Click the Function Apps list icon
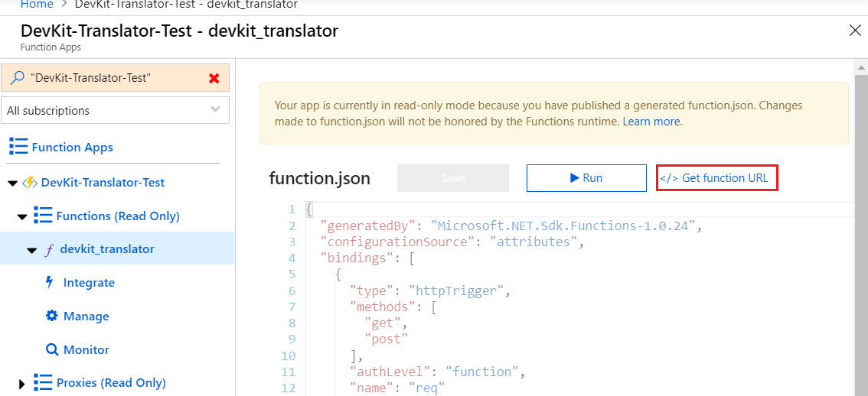The image size is (868, 396). (x=18, y=147)
